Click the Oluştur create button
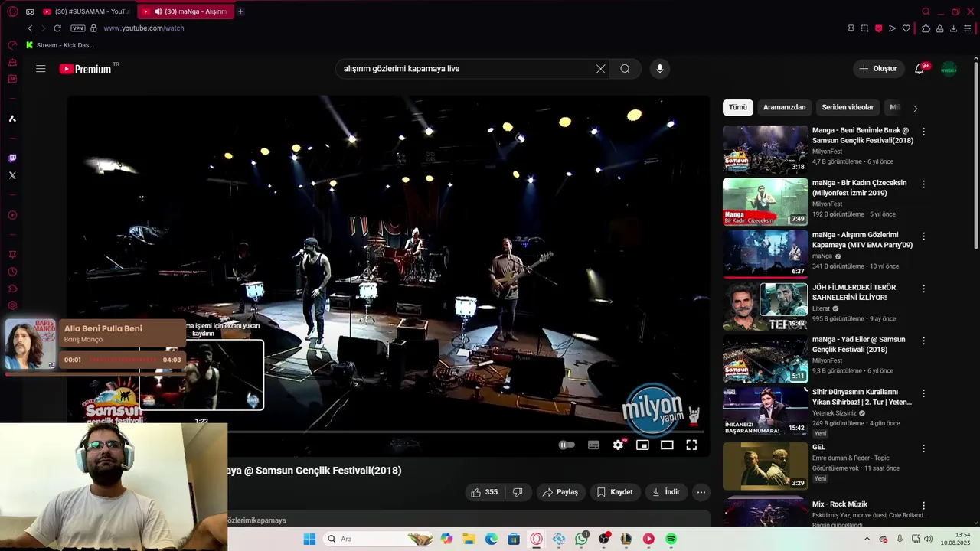980x551 pixels. [878, 69]
